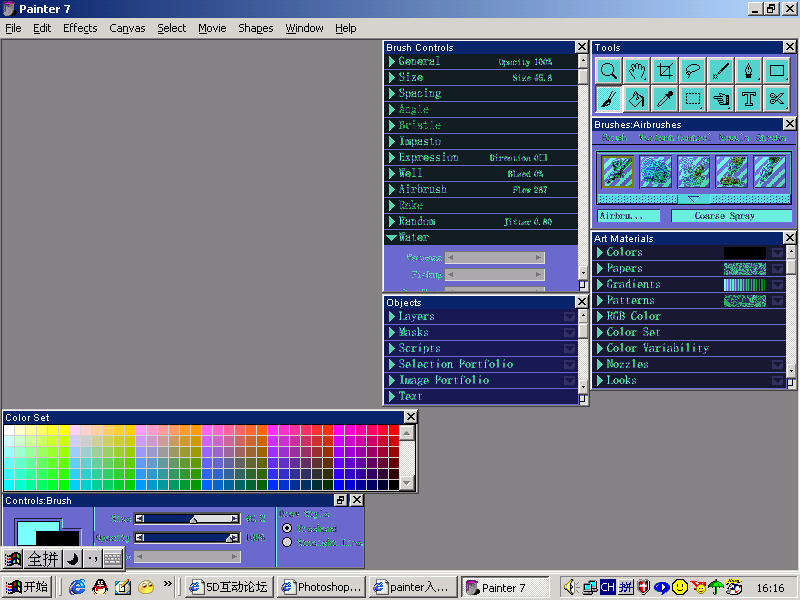This screenshot has width=800, height=600.
Task: Click the full-pinyin IME mode button
Action: point(43,559)
